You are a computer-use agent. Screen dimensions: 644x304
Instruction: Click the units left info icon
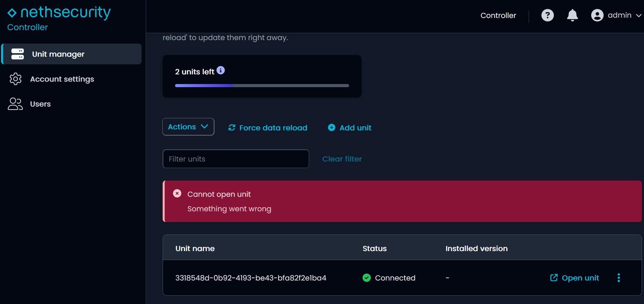(221, 70)
